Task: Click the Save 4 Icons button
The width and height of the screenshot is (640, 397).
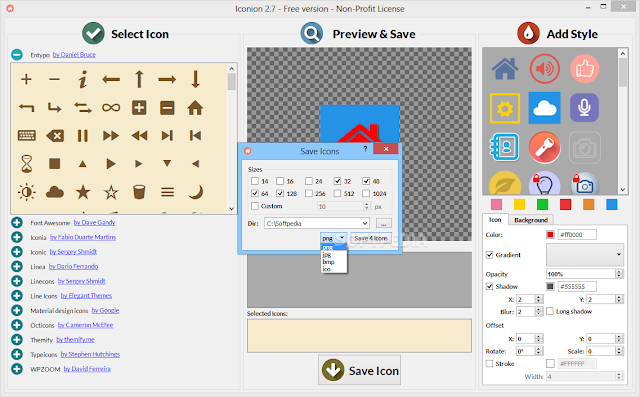Action: coord(371,238)
